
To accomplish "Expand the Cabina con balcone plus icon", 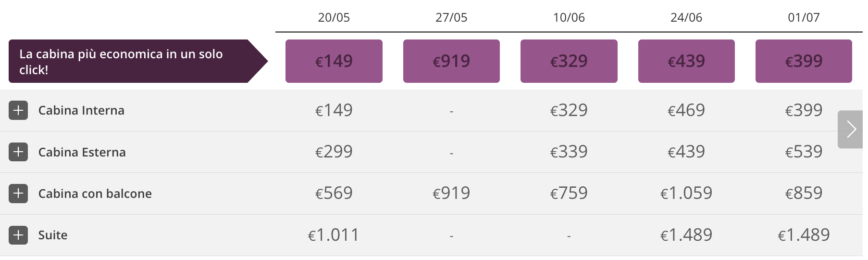I will [18, 194].
